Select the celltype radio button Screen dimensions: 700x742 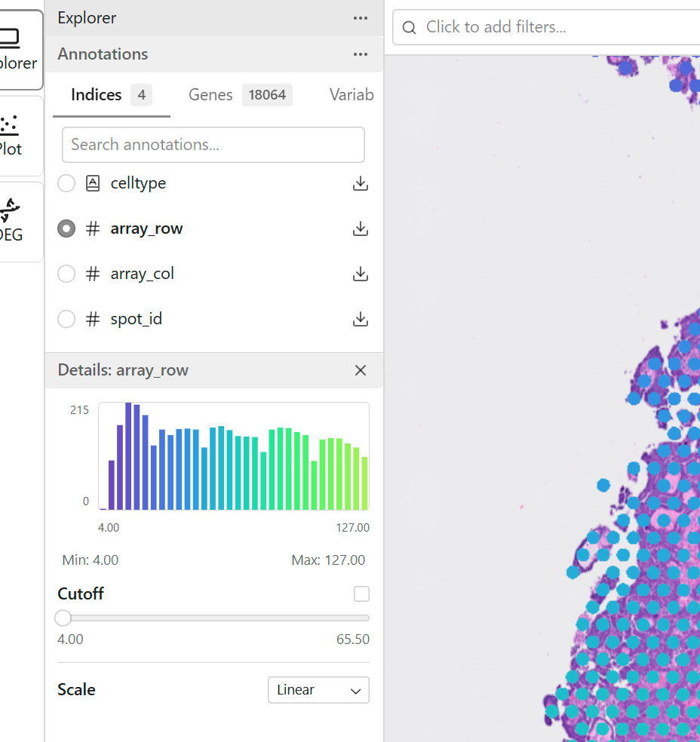(66, 183)
